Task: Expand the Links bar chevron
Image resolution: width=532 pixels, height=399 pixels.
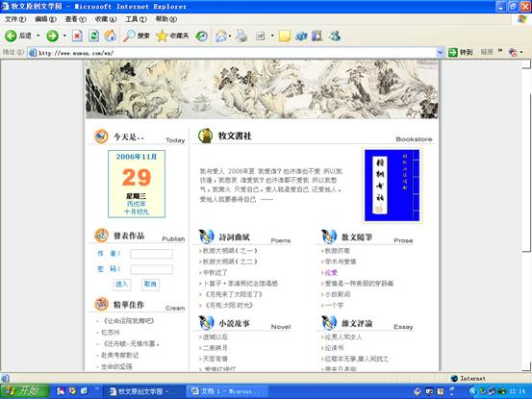Action: pyautogui.click(x=500, y=51)
